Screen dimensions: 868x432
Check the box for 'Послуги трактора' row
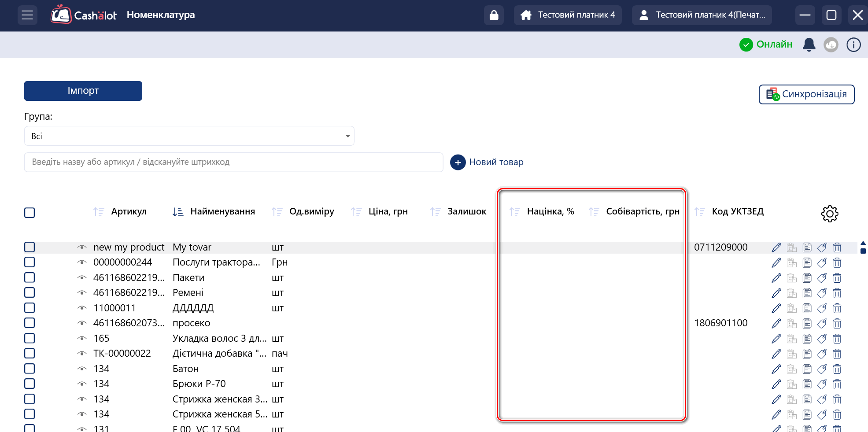(x=30, y=262)
